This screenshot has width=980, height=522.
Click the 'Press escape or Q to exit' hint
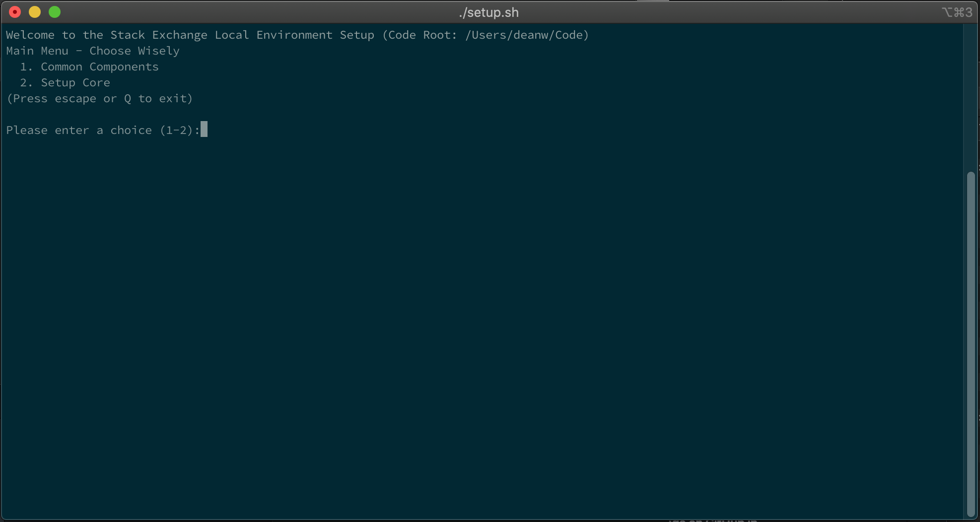99,99
